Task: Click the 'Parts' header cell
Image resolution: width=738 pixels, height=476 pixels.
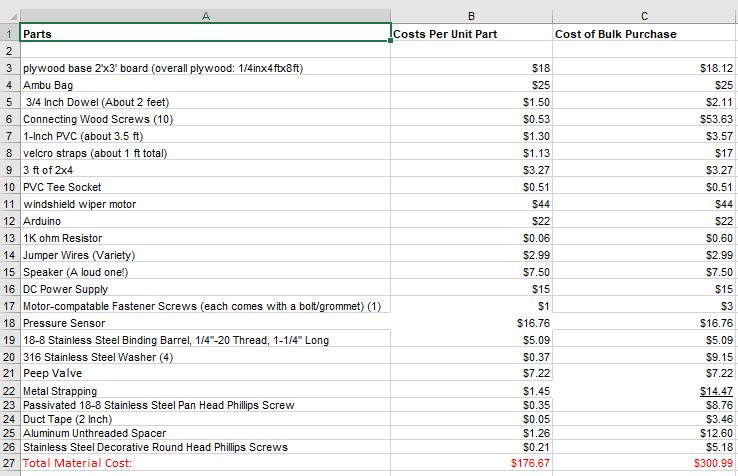Action: tap(205, 33)
